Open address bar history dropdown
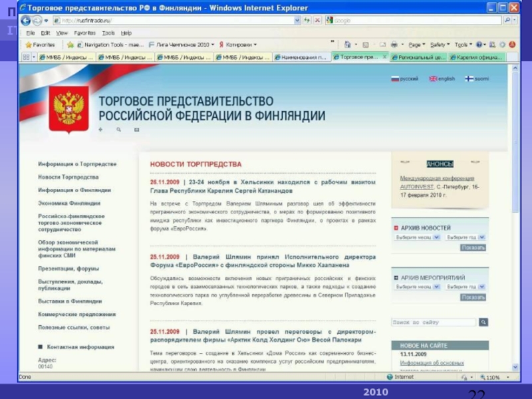 (297, 21)
